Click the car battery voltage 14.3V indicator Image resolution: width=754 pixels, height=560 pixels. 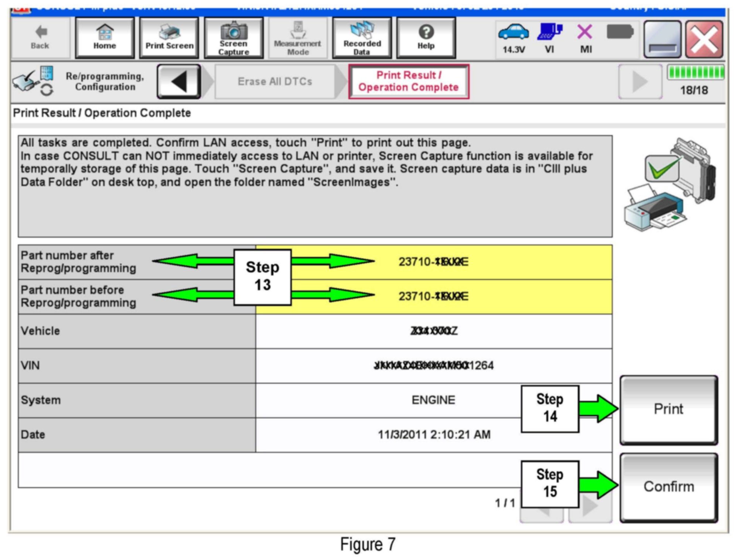(514, 37)
